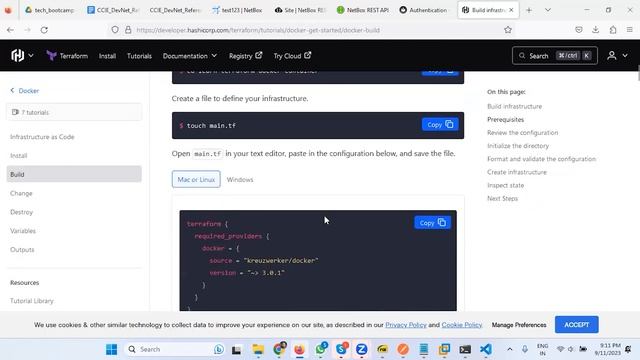640x360 pixels.
Task: Switch to the NetBox REST API tab
Action: pos(362,10)
